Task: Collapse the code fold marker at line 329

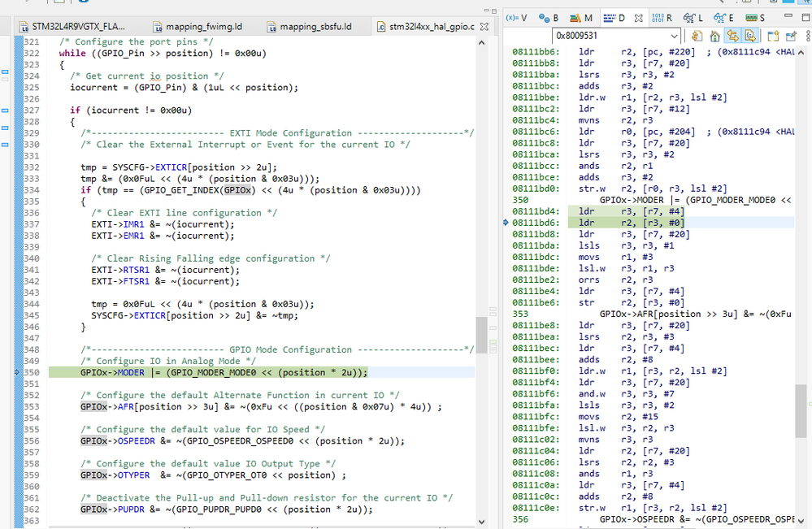Action: click(x=5, y=128)
